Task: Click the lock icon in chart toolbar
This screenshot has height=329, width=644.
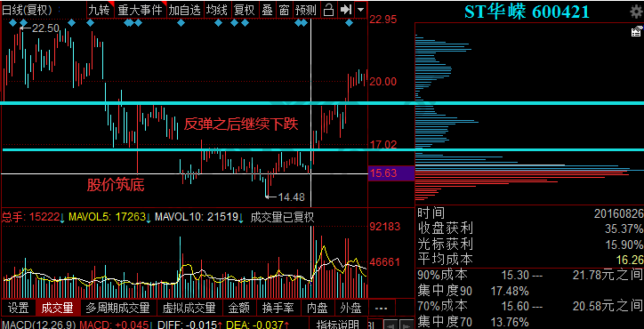Action: pyautogui.click(x=328, y=9)
